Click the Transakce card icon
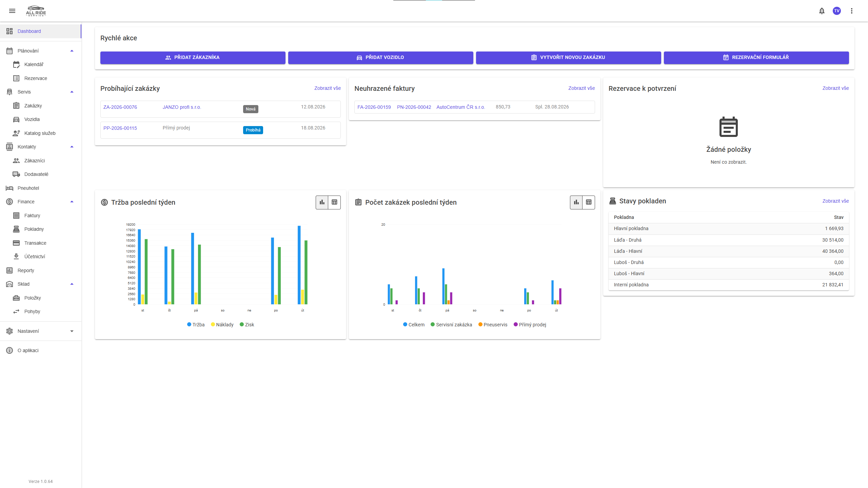The height and width of the screenshot is (488, 868). tap(16, 243)
